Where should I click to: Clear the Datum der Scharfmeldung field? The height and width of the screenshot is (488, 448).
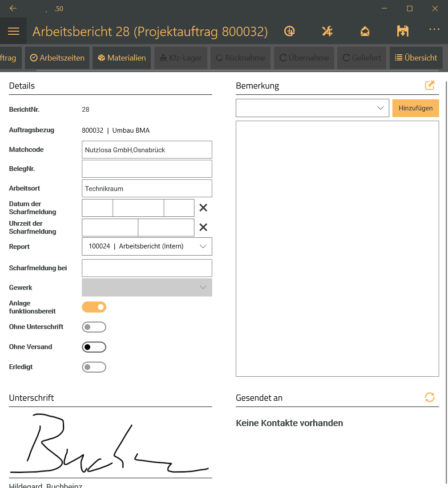[203, 207]
